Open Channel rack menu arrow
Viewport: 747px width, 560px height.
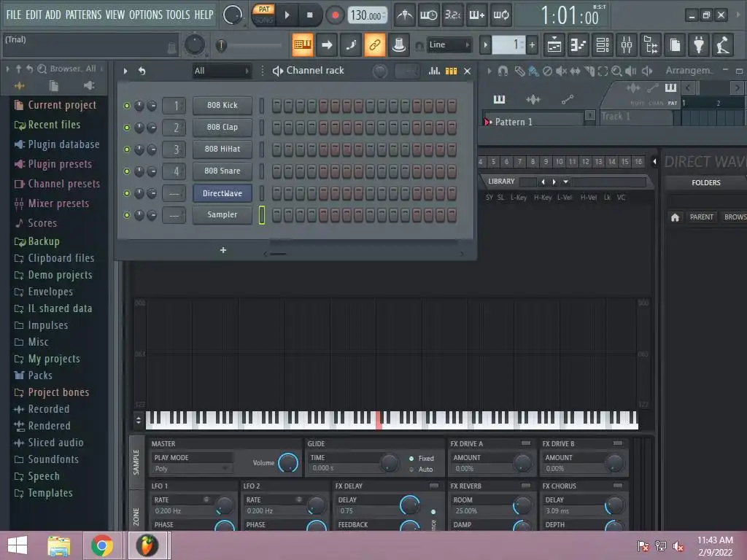click(x=125, y=71)
